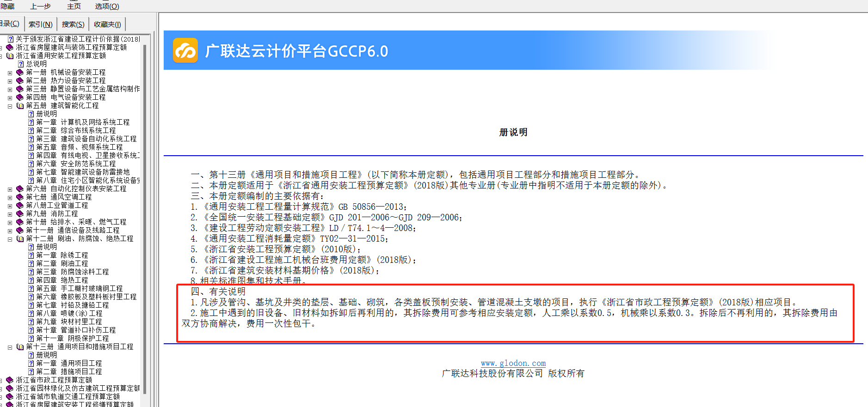Open the www.glodon.com link
This screenshot has width=868, height=407.
tap(513, 363)
